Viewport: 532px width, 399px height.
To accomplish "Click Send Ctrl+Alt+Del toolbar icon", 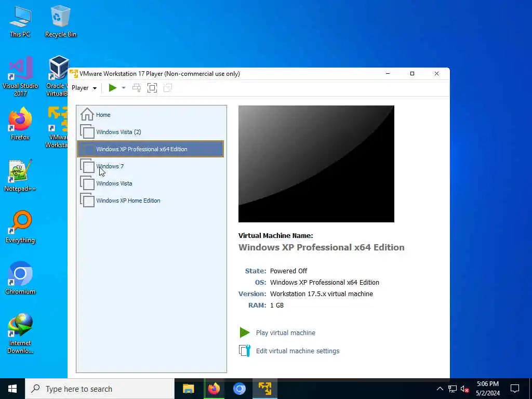I will [137, 88].
